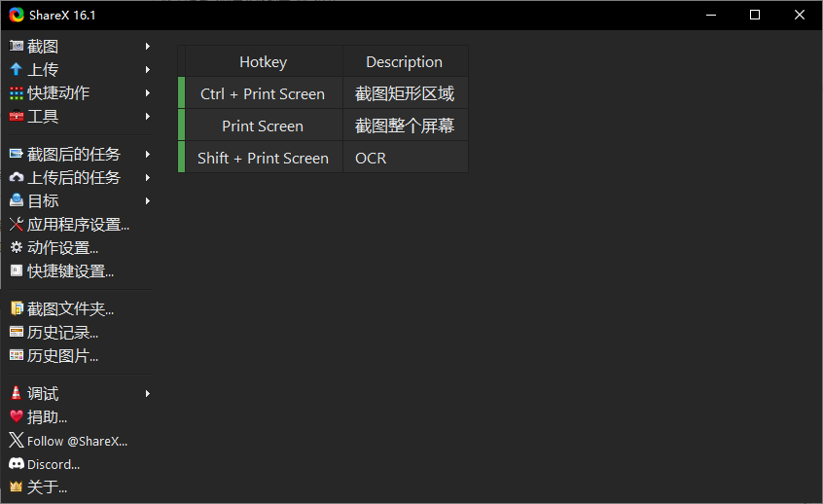The width and height of the screenshot is (823, 504).
Task: Expand the After capture tasks (截图后的任务) submenu arrow
Action: click(x=148, y=155)
